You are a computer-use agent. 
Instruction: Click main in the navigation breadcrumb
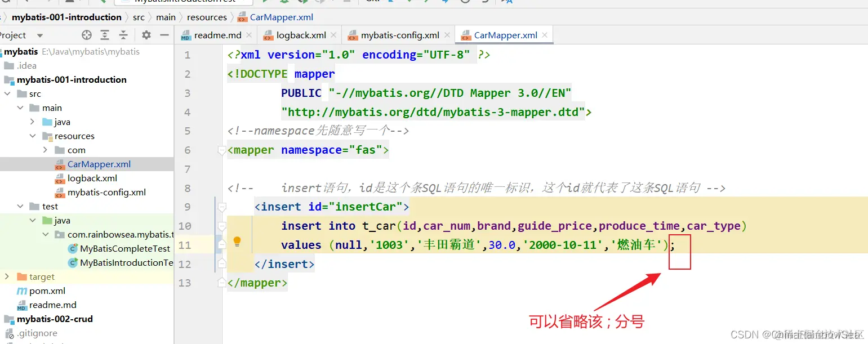click(166, 17)
